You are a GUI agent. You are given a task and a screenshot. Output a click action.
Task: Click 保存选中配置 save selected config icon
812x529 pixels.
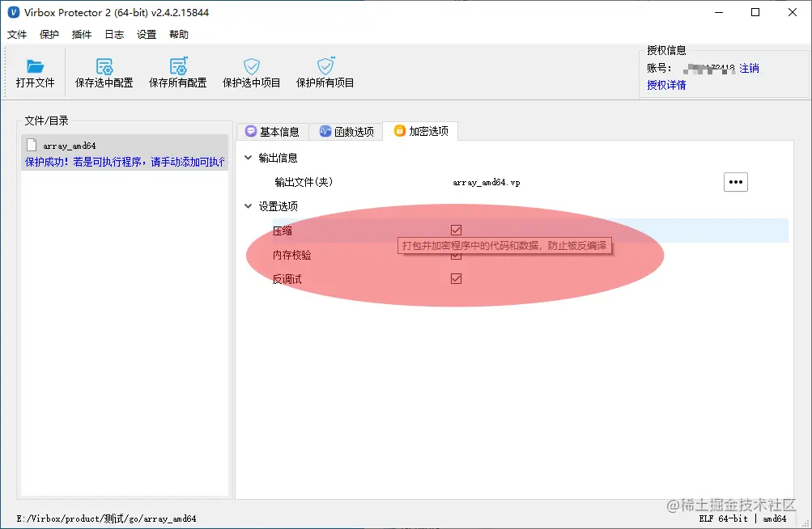pyautogui.click(x=104, y=66)
